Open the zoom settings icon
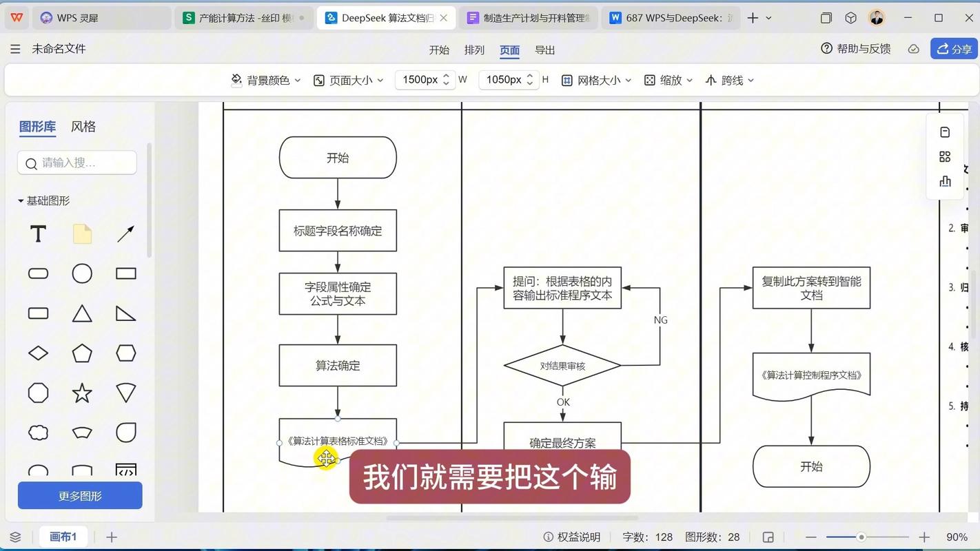980x551 pixels. (x=649, y=80)
